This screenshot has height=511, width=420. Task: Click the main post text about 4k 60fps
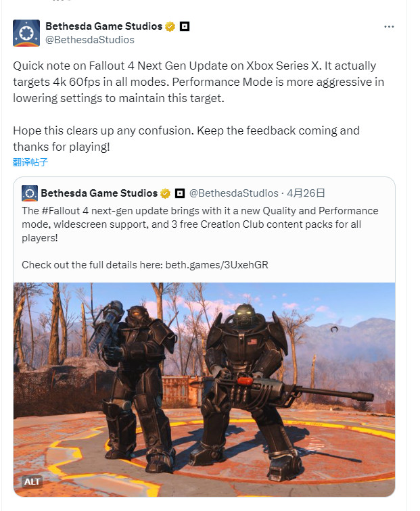(199, 82)
